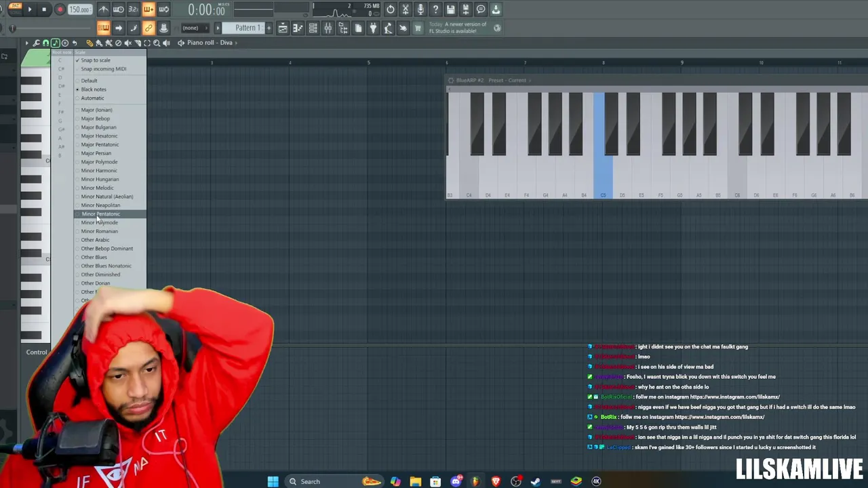868x488 pixels.
Task: Select the piano roll pencil draw tool
Action: pyautogui.click(x=90, y=43)
